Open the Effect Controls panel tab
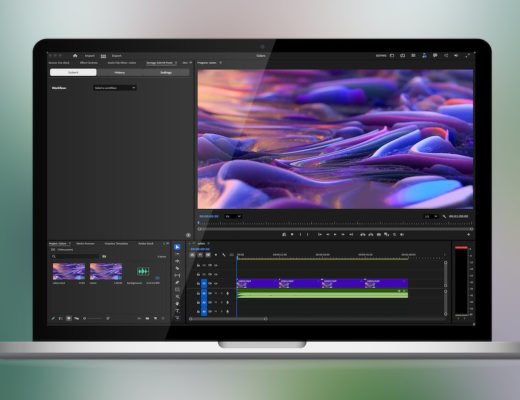 [x=89, y=63]
